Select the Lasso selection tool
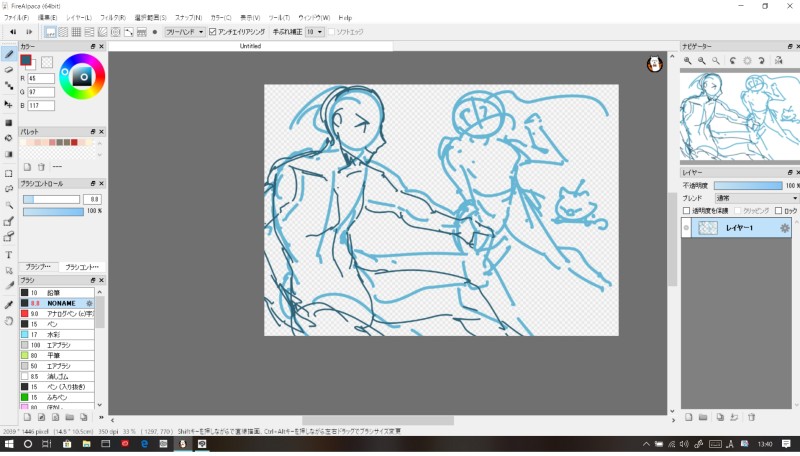800x456 pixels. click(x=9, y=189)
